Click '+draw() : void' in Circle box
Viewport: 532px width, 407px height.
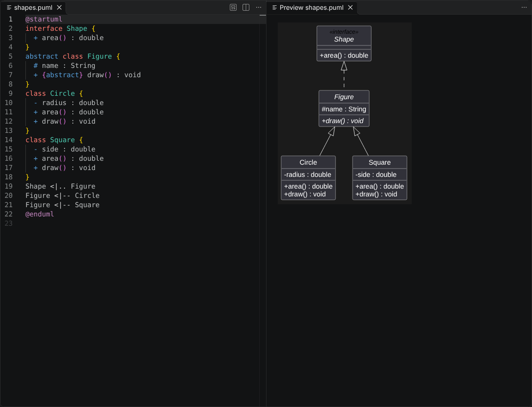pyautogui.click(x=305, y=194)
